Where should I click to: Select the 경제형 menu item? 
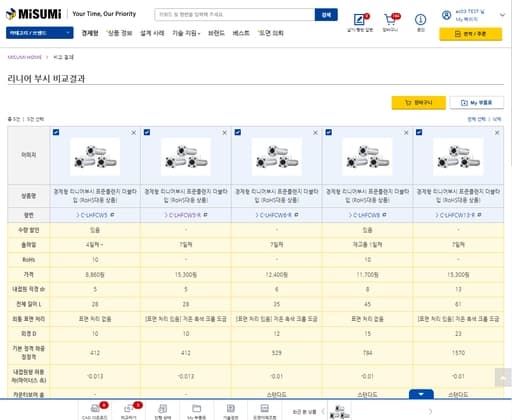(x=90, y=33)
